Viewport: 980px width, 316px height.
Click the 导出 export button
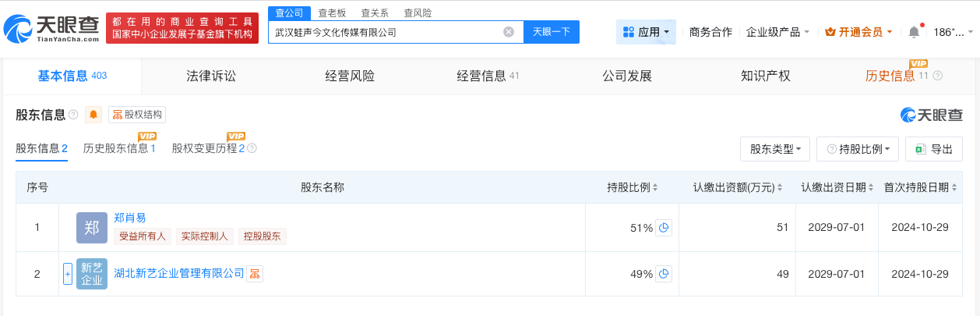(934, 149)
